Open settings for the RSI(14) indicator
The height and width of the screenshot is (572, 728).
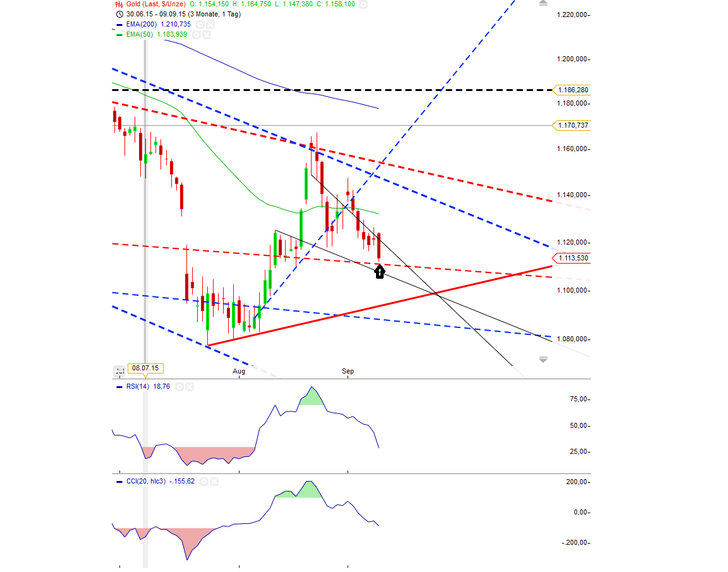click(179, 386)
